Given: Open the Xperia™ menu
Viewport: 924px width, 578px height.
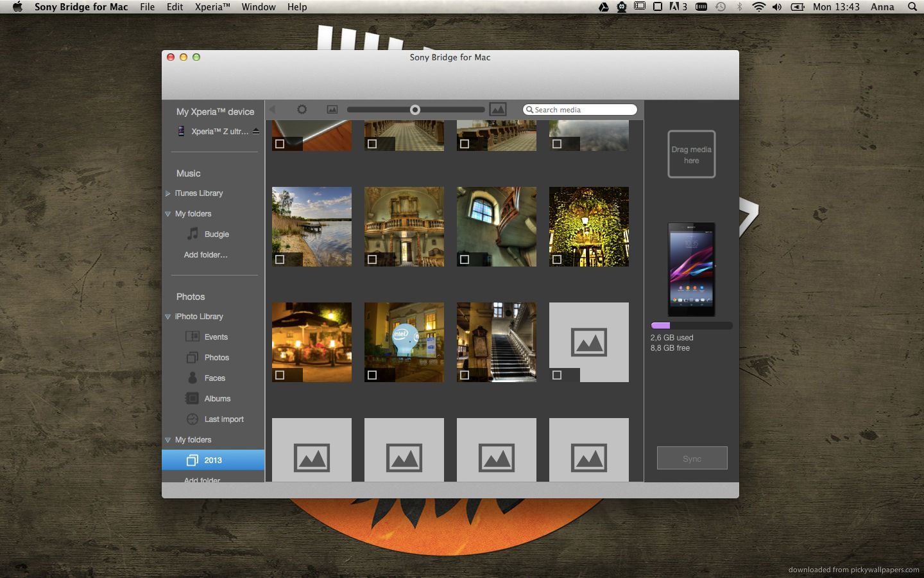Looking at the screenshot, I should (212, 7).
